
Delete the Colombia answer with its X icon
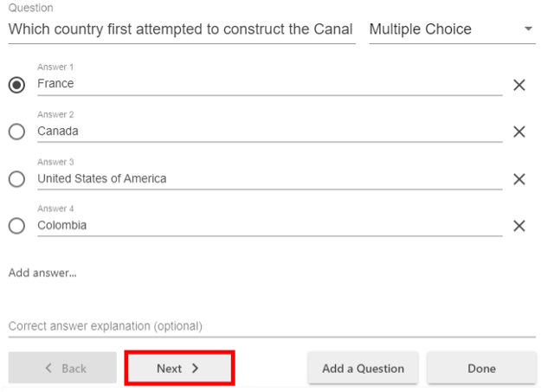click(519, 226)
